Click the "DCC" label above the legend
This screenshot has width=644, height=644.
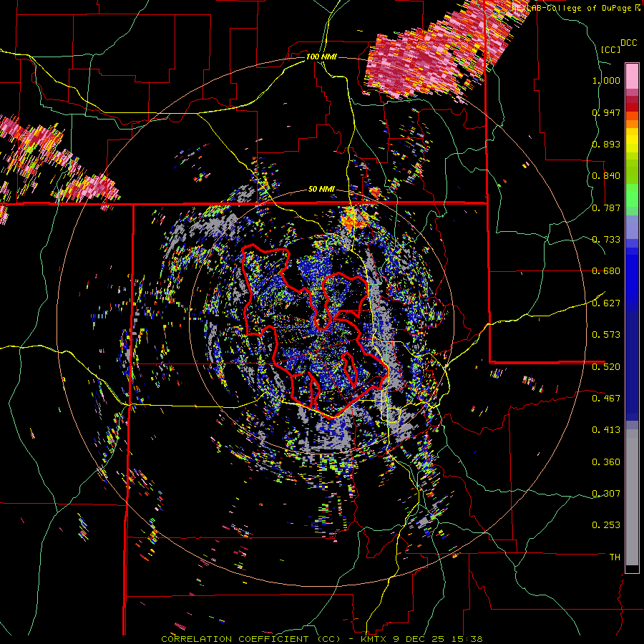pos(629,43)
